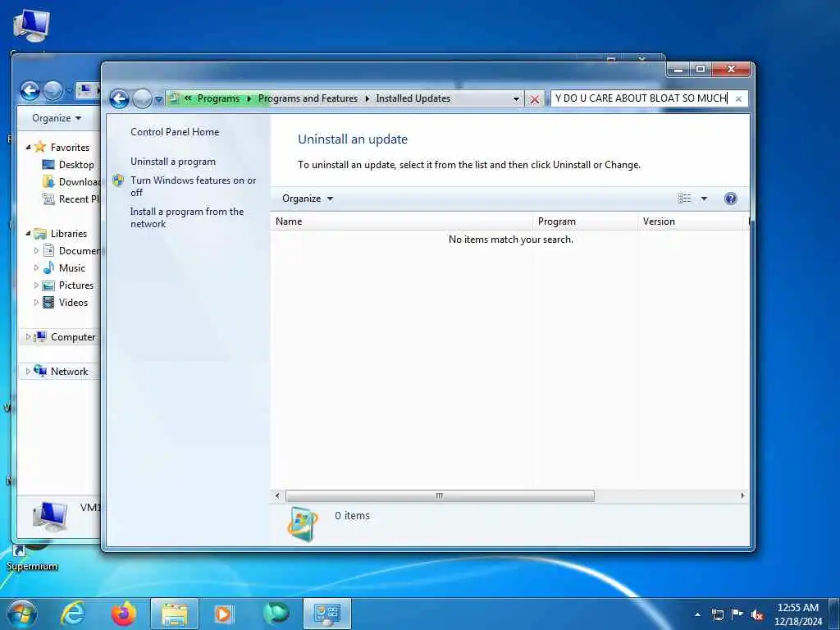Image resolution: width=840 pixels, height=630 pixels.
Task: Click forward arrow in Installed Updates window
Action: click(142, 98)
